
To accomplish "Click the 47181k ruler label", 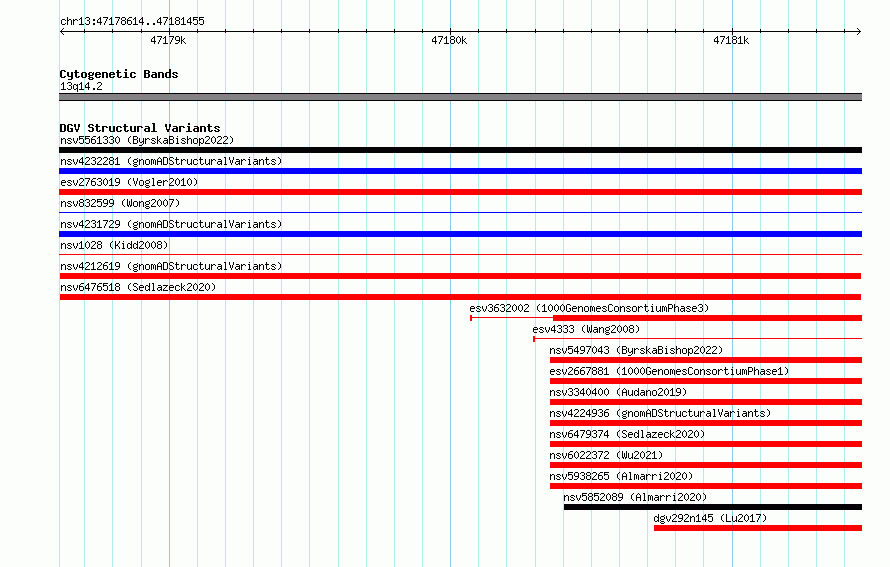I will 731,40.
